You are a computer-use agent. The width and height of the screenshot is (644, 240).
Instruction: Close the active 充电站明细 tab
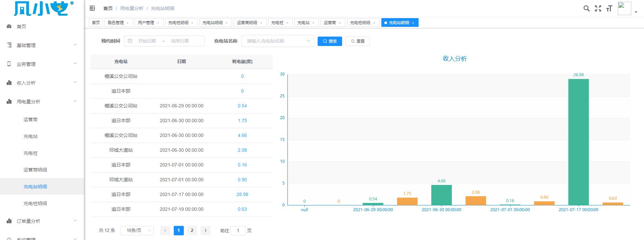tap(413, 23)
